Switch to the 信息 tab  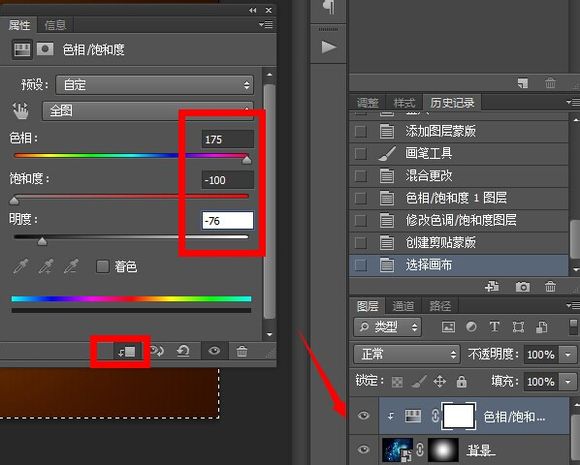click(55, 25)
